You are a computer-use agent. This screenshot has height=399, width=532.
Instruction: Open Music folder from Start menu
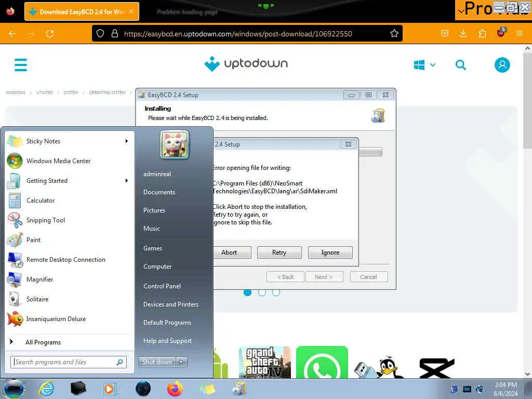pos(152,229)
